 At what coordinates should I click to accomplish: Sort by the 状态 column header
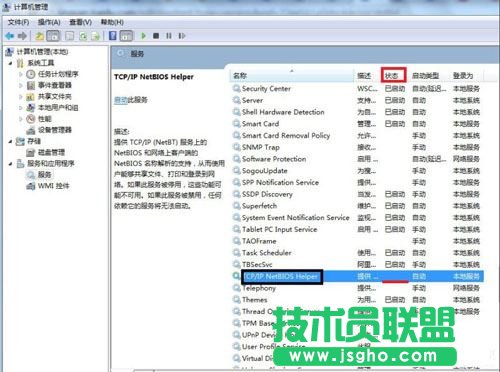coord(394,75)
